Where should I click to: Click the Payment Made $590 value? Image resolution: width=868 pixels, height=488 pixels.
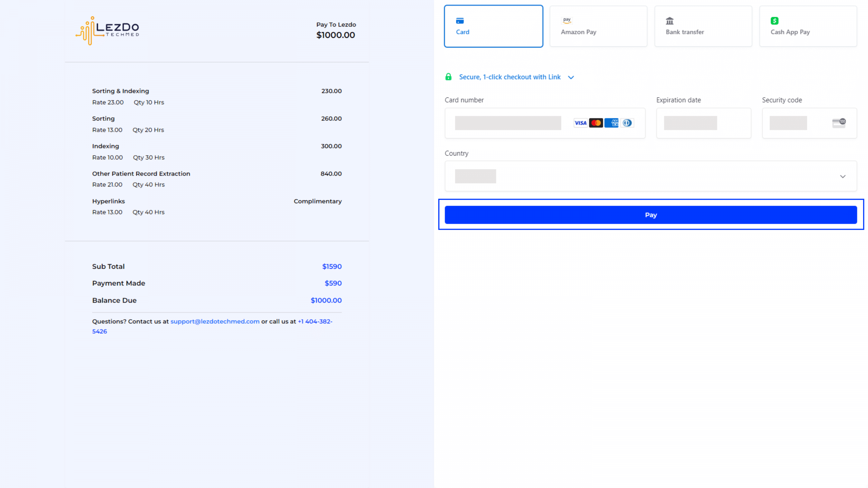(x=333, y=283)
